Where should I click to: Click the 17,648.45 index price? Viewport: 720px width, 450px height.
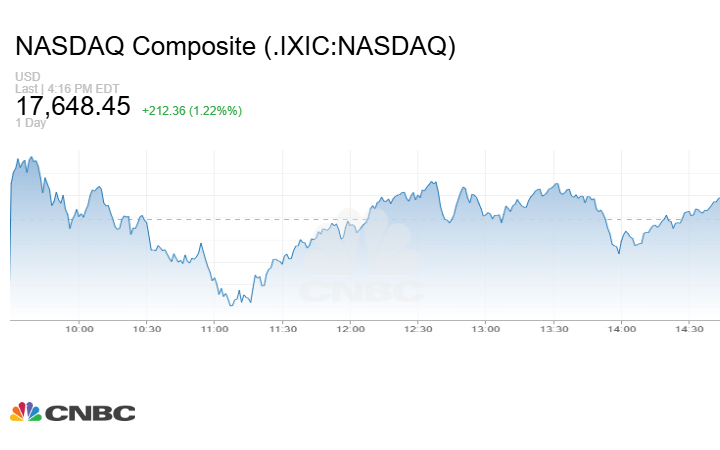tap(73, 106)
